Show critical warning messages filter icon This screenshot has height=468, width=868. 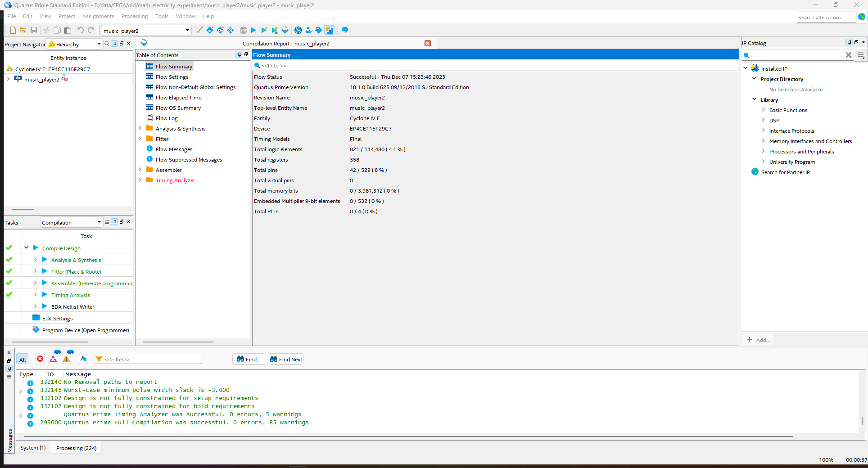(x=53, y=359)
